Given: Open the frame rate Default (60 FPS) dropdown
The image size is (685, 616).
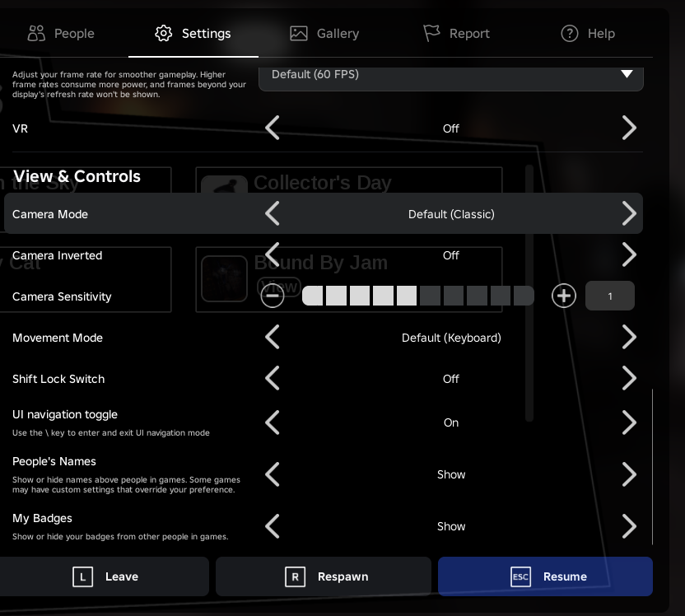Looking at the screenshot, I should tap(451, 77).
